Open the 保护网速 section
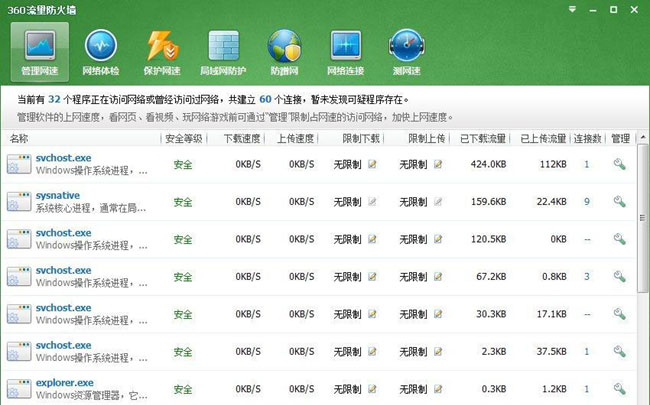Viewport: 650px width, 405px height. (162, 52)
